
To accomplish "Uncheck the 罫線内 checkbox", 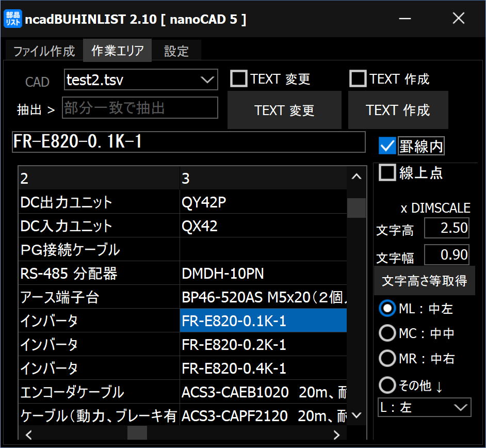I will pos(387,146).
